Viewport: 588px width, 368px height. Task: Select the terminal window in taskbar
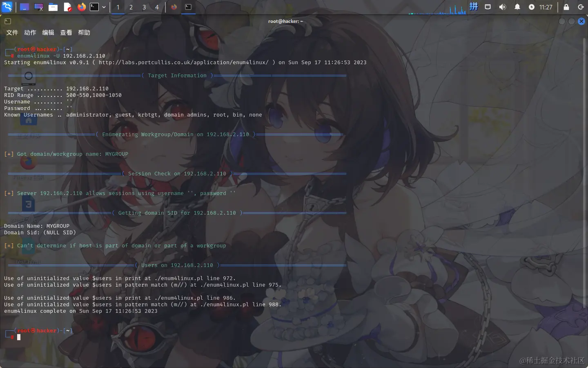point(188,7)
